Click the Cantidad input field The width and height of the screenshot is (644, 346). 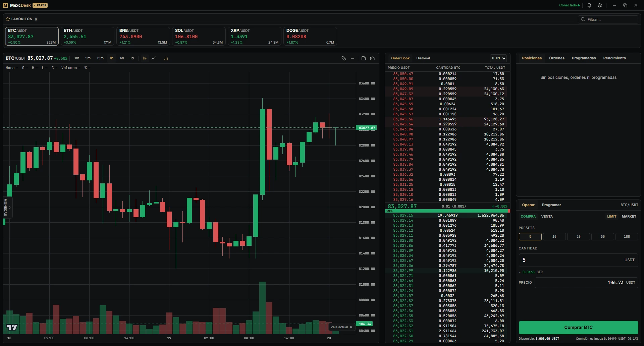click(578, 260)
